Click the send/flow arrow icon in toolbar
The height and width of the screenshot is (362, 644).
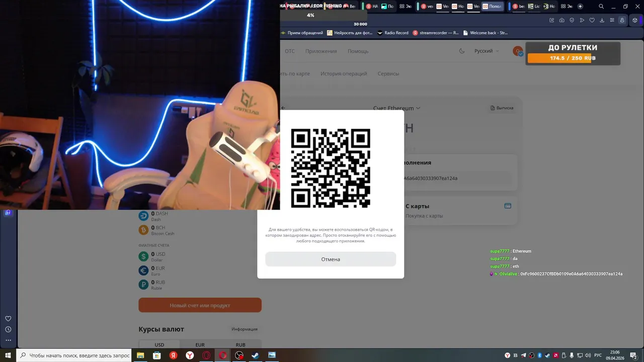click(582, 20)
